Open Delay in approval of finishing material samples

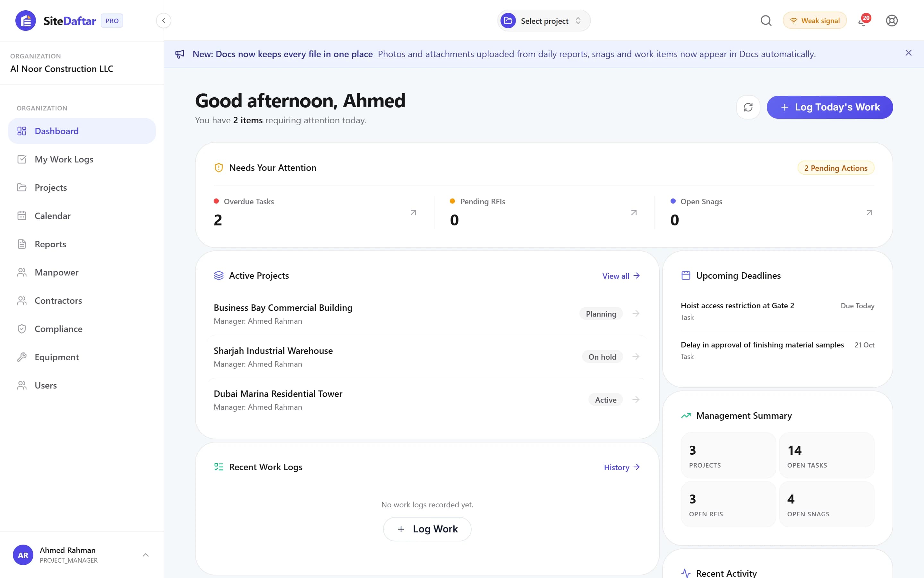point(777,350)
